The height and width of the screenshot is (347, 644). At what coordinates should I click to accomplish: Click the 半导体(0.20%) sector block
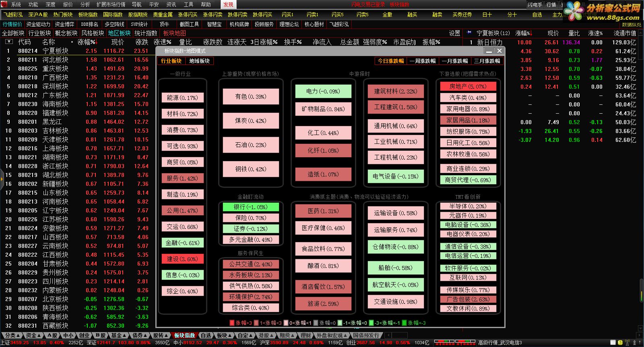(468, 206)
